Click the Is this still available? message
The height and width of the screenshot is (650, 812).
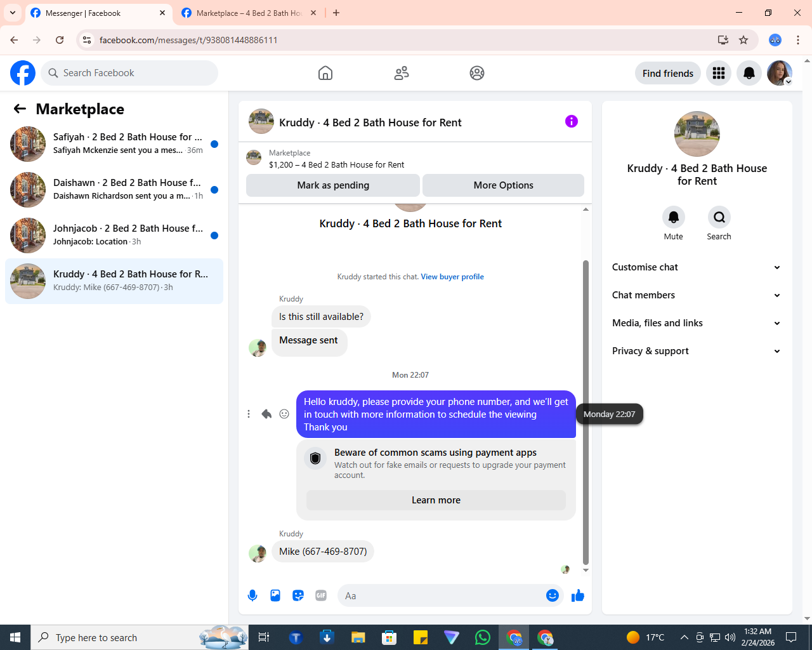[x=321, y=316]
